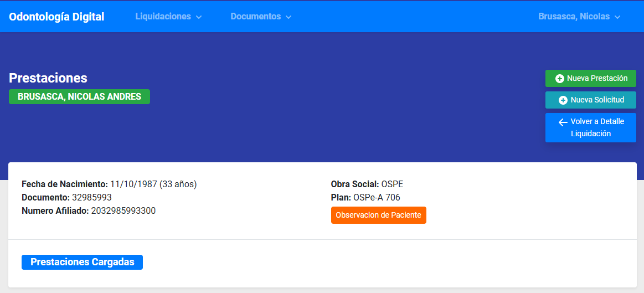
Task: Click the Prestaciones page heading
Action: [x=48, y=78]
